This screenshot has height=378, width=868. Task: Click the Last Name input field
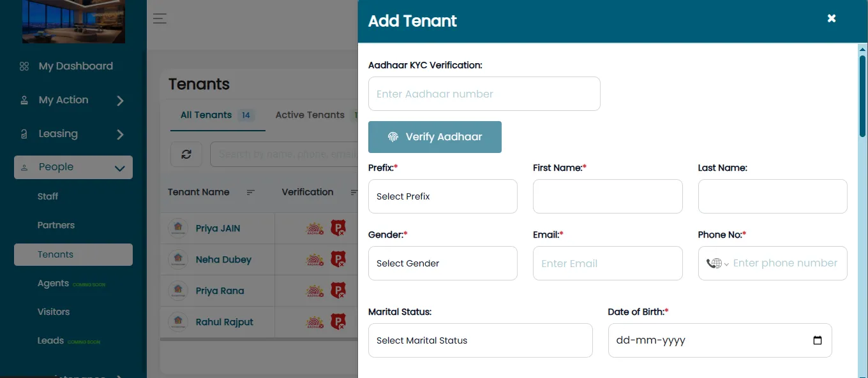773,196
